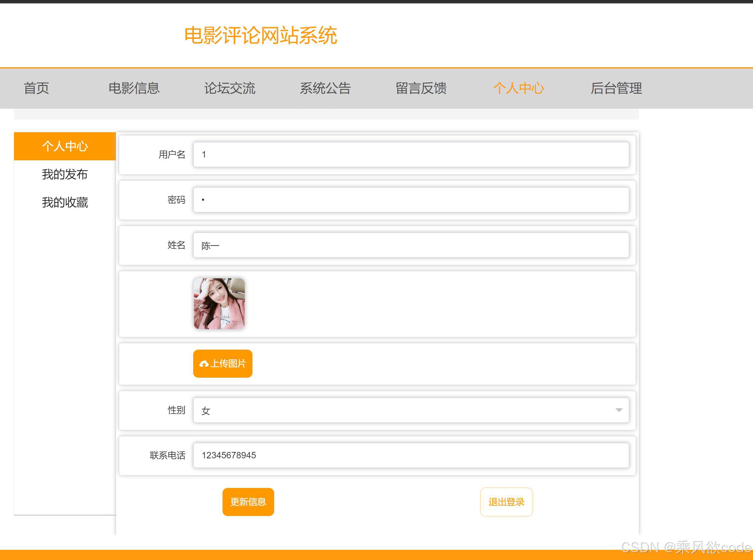The height and width of the screenshot is (560, 753).
Task: Select 系统公告 in the nav bar
Action: pyautogui.click(x=325, y=88)
